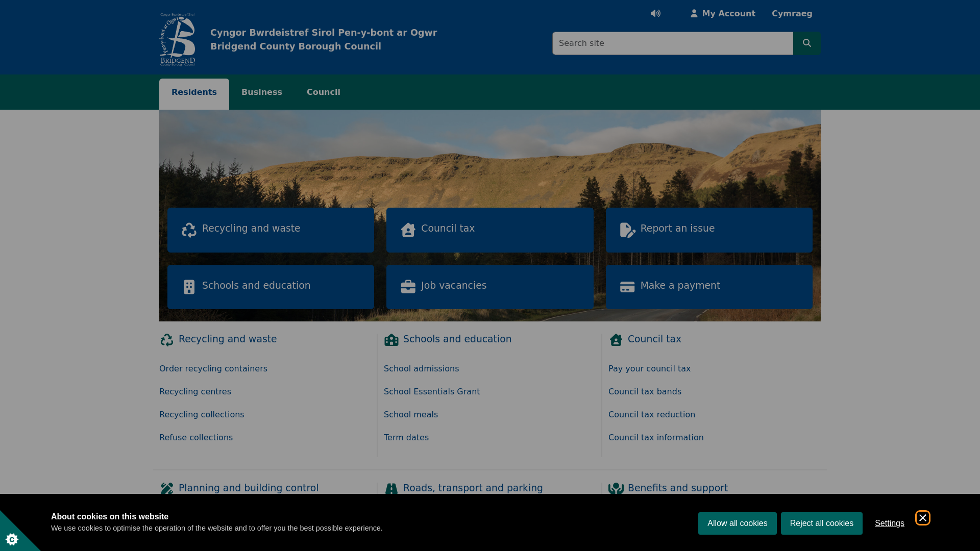
Task: Click into the Search site field
Action: pyautogui.click(x=673, y=43)
